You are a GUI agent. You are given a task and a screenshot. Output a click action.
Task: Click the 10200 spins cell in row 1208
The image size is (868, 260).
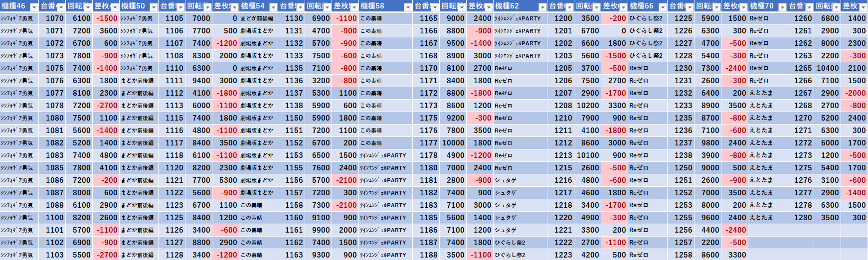[588, 106]
